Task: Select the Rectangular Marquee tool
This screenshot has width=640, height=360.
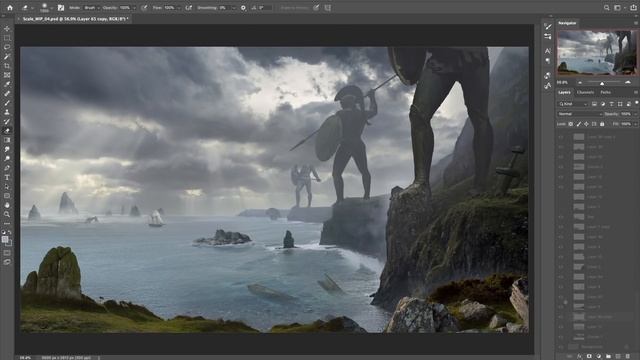Action: coord(7,38)
